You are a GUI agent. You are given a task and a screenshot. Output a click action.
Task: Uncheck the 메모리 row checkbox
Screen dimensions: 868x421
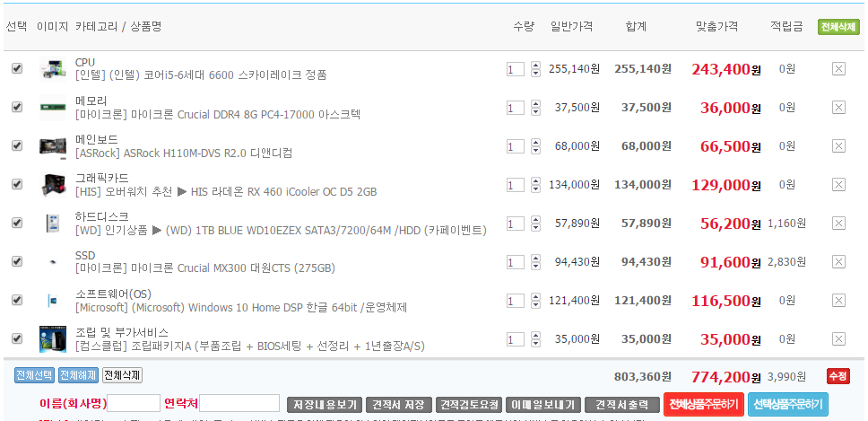click(x=17, y=107)
